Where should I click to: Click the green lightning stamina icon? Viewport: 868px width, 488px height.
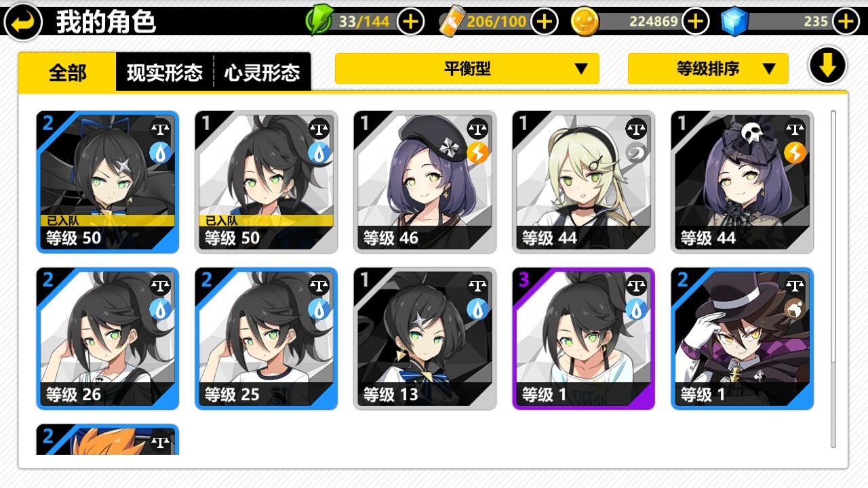coord(319,21)
